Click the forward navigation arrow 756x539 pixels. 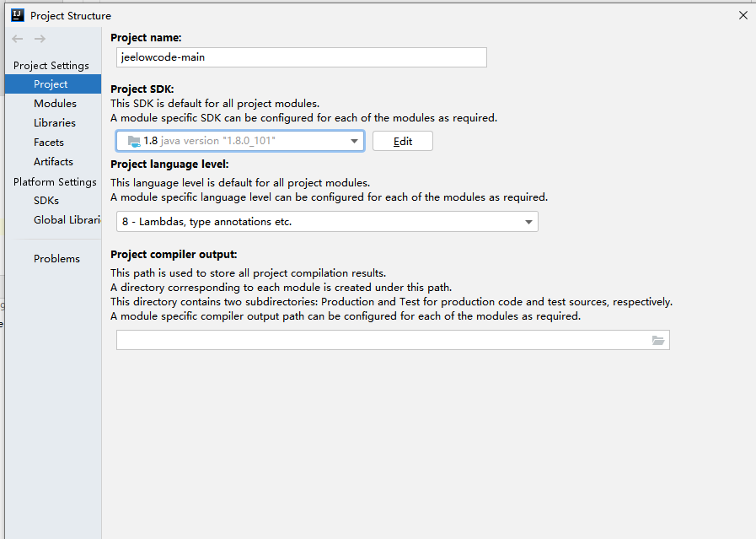40,39
